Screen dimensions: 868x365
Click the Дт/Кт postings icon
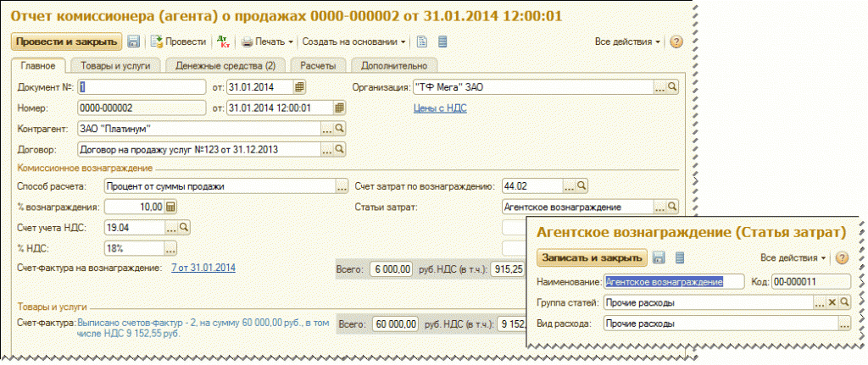click(223, 41)
